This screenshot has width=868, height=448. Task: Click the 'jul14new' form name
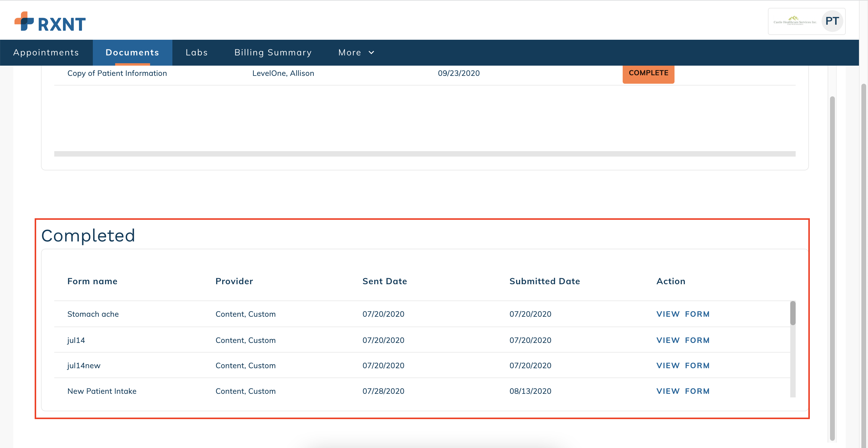tap(84, 366)
